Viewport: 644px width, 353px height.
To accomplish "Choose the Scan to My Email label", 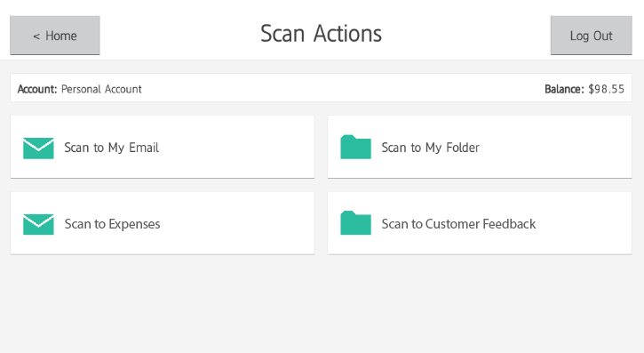I will 111,148.
